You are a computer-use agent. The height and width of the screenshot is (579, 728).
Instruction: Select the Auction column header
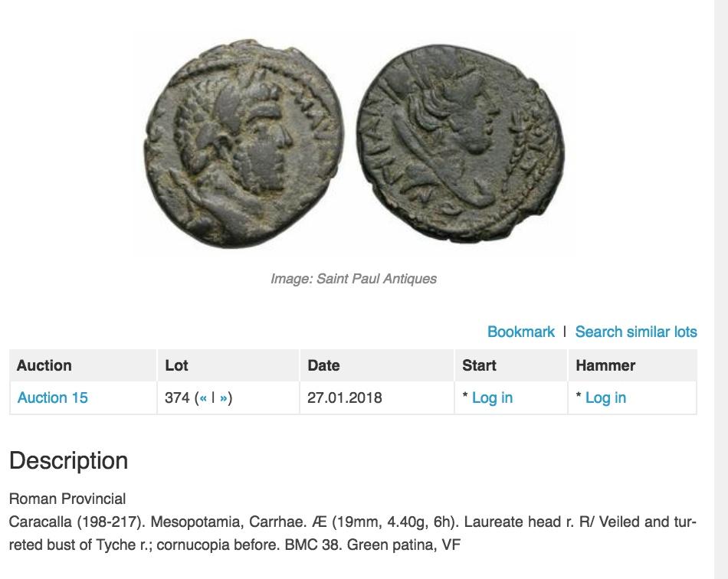[x=44, y=365]
